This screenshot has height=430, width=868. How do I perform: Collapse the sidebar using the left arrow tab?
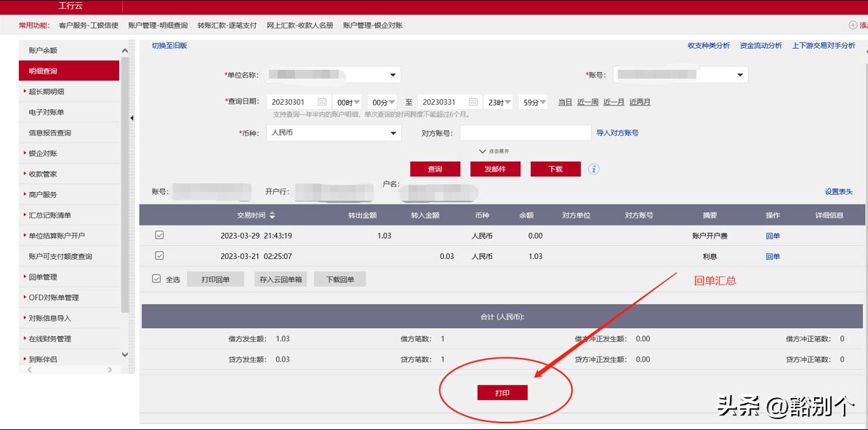coord(132,116)
